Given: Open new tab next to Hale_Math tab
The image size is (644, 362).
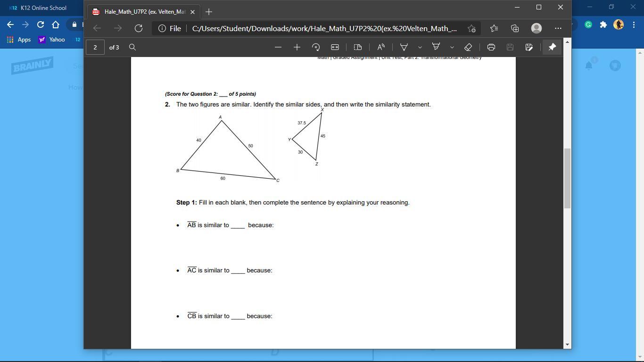Looking at the screenshot, I should point(209,12).
